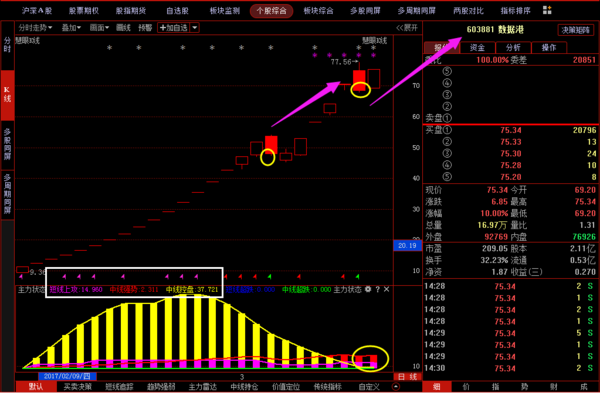
Task: Open indicator settings gear icon
Action: point(368,289)
